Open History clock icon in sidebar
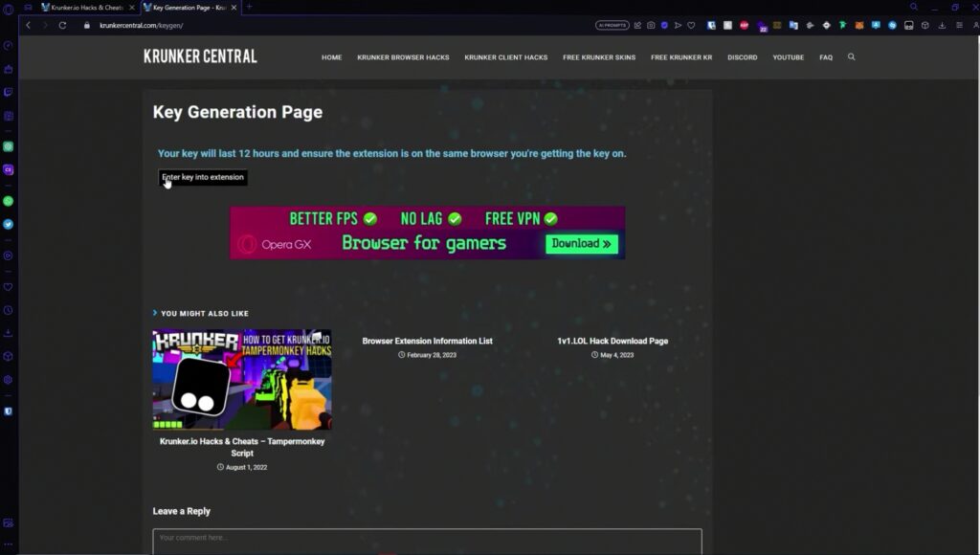The width and height of the screenshot is (980, 555). tap(8, 311)
